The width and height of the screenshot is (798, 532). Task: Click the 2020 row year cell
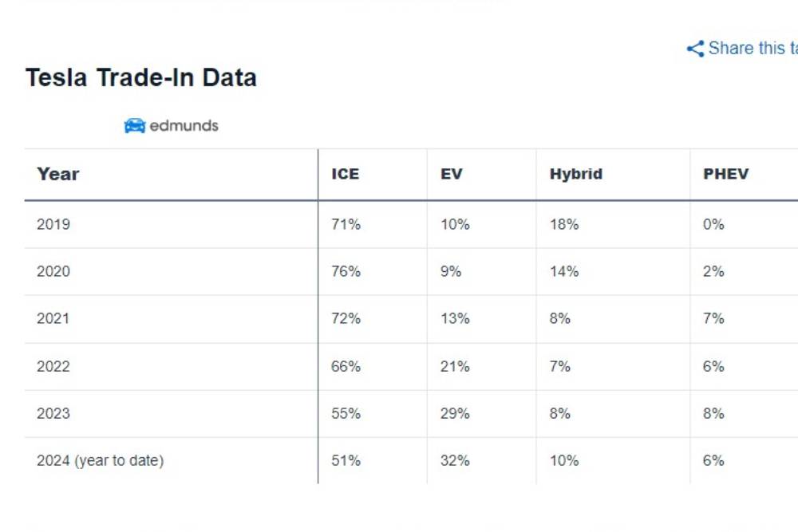point(53,271)
